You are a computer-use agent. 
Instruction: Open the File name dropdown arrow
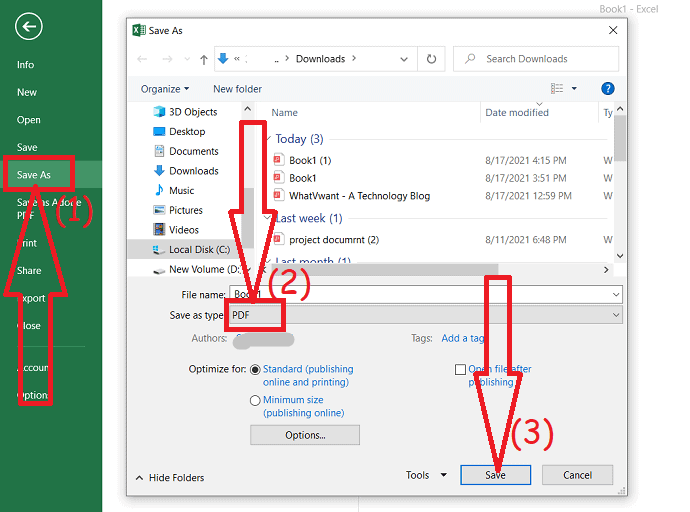coord(616,294)
